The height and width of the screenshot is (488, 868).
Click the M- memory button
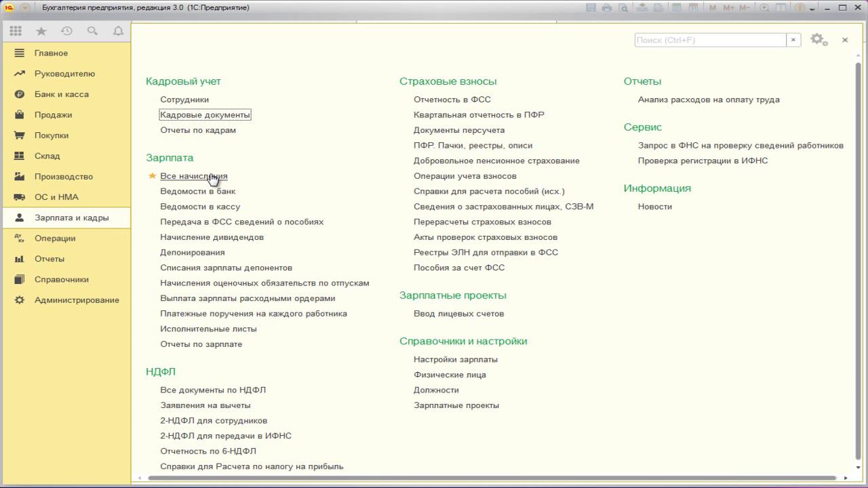click(x=745, y=7)
